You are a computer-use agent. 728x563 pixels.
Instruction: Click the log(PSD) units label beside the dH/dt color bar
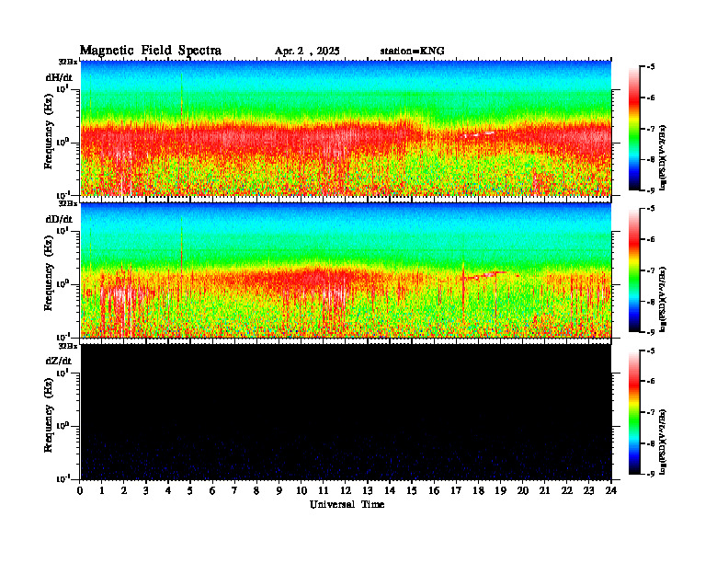click(x=663, y=157)
